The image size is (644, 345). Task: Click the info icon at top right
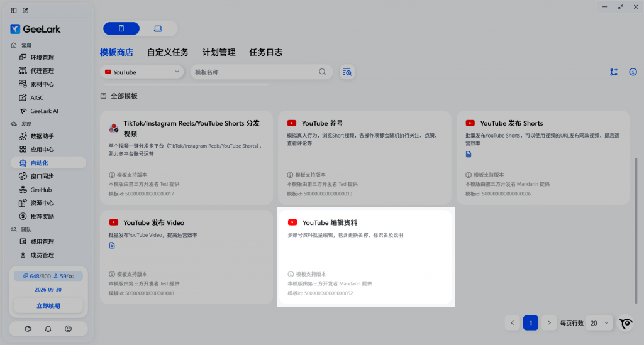tap(633, 72)
